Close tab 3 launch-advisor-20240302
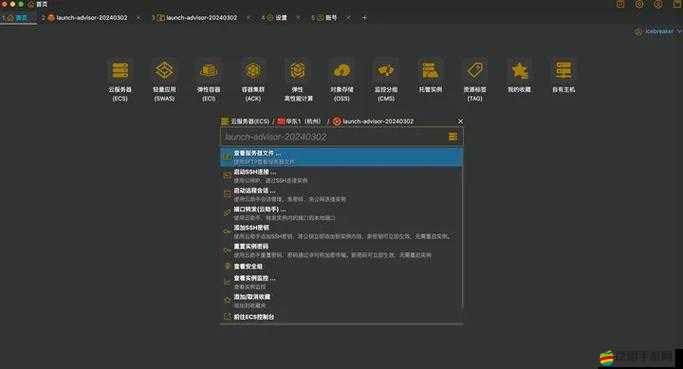 click(248, 18)
